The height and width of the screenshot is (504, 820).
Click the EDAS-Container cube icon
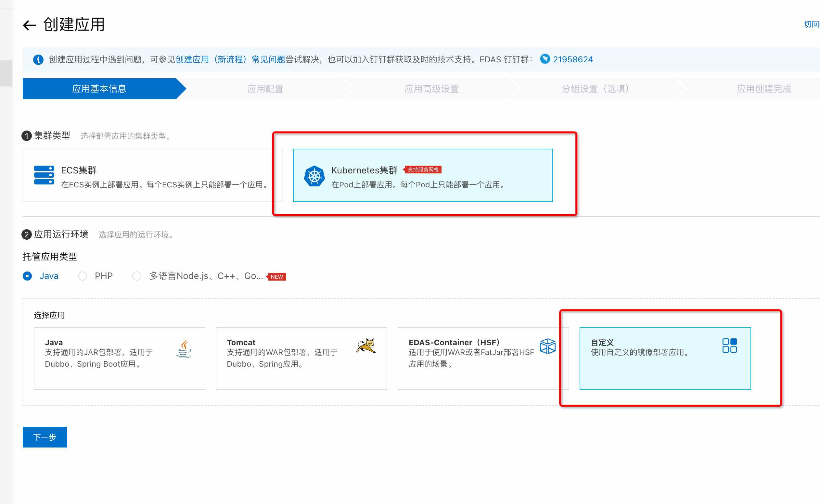click(x=547, y=346)
